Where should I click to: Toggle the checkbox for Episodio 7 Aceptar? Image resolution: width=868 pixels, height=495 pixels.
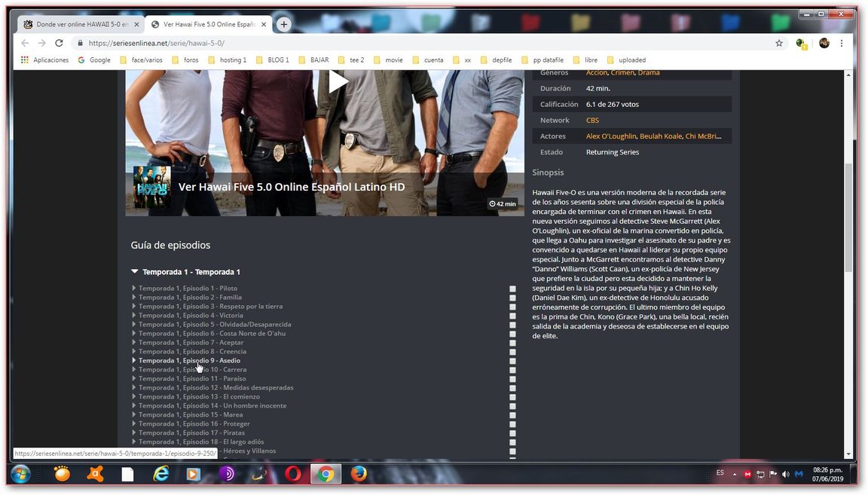(512, 344)
